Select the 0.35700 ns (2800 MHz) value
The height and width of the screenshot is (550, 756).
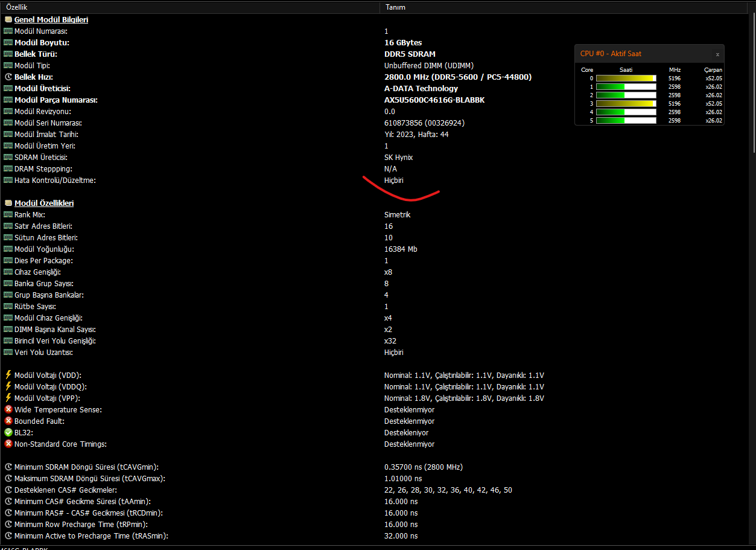424,467
